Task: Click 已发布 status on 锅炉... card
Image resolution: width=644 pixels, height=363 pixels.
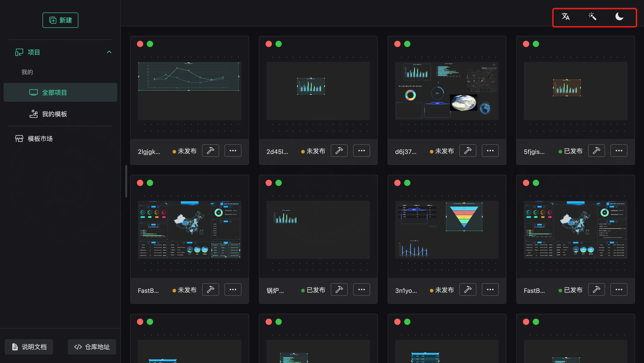Action: (x=313, y=290)
